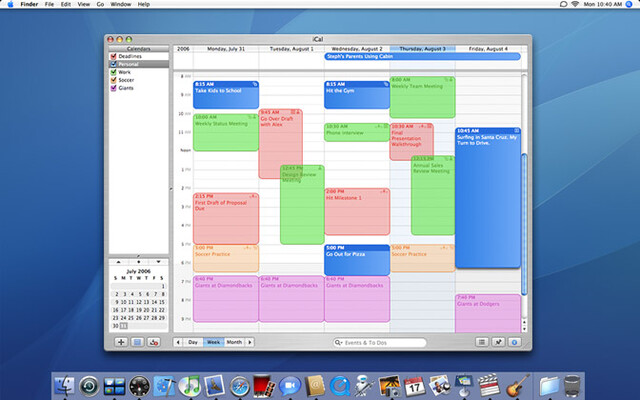The height and width of the screenshot is (400, 640).
Task: Toggle the Personal calendar checkbox
Action: click(x=113, y=64)
